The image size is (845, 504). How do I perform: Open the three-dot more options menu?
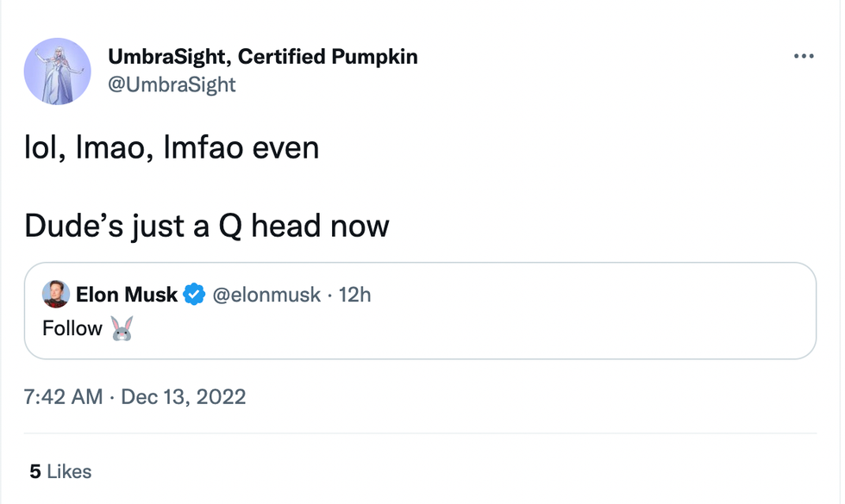click(803, 57)
